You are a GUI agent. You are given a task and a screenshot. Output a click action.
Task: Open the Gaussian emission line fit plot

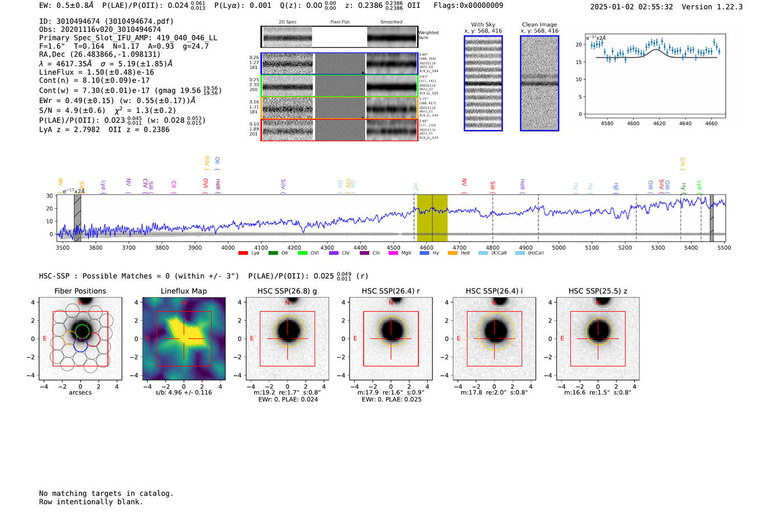tap(655, 75)
